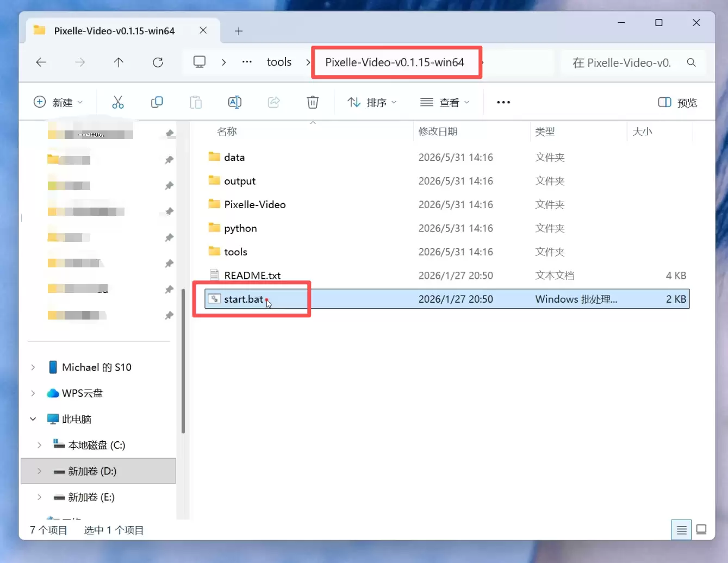Open the more options ellipsis in toolbar

pos(503,102)
